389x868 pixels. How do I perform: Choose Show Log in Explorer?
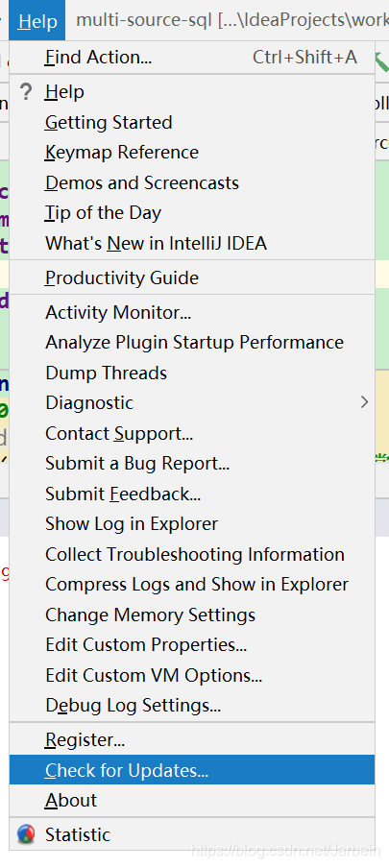coord(192,523)
